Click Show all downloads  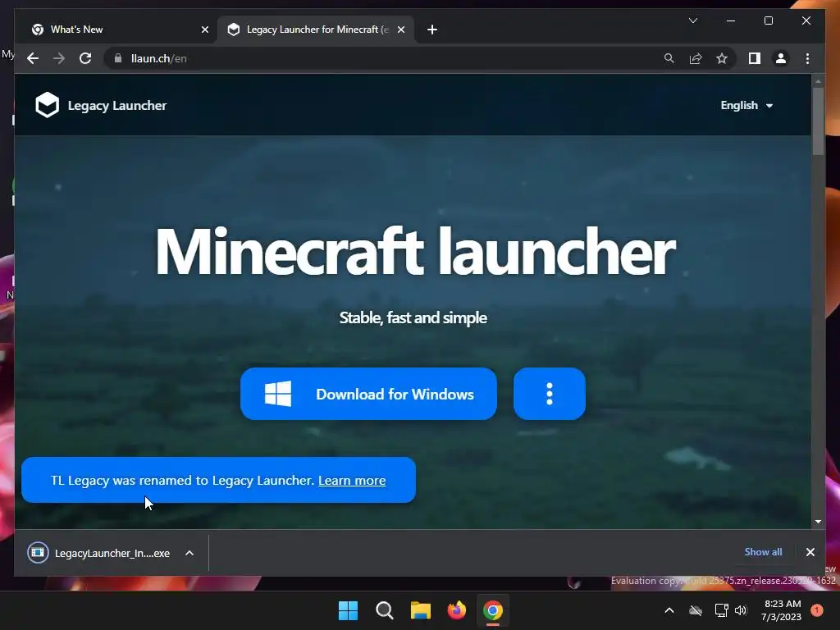763,552
